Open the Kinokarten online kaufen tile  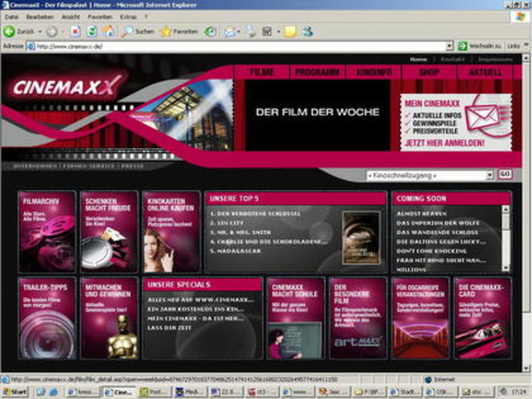pyautogui.click(x=171, y=232)
